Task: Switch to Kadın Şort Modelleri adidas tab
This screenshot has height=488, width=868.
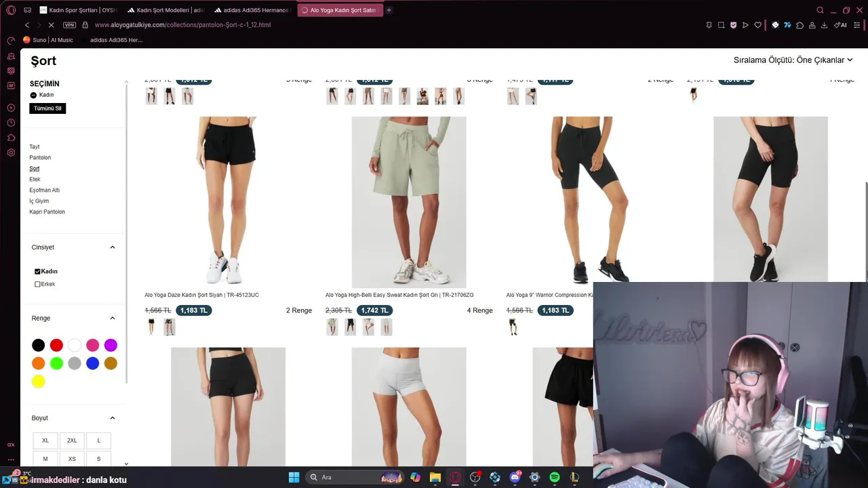Action: [x=165, y=10]
